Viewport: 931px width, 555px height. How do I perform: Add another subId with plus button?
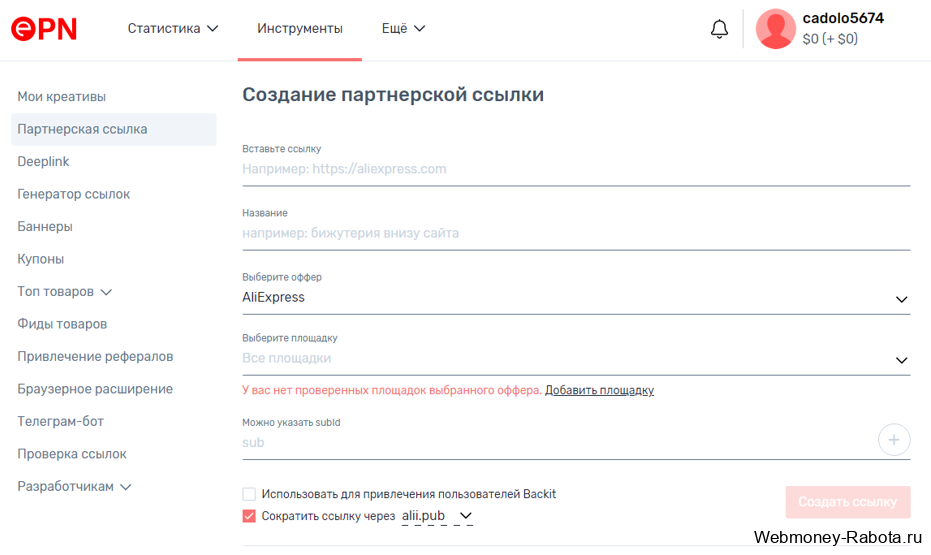(x=894, y=440)
